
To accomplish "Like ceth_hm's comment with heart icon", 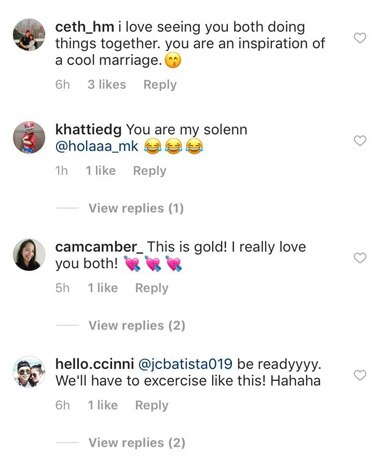I will (x=360, y=38).
